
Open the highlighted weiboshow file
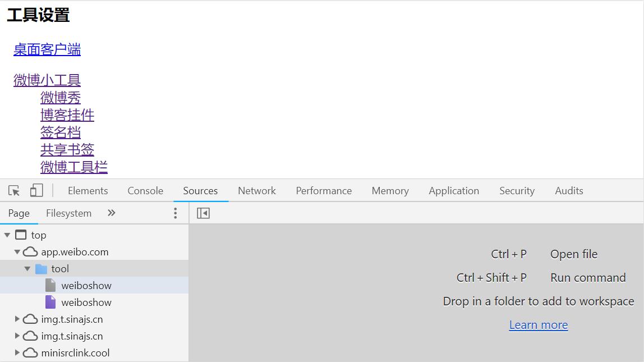coord(86,286)
